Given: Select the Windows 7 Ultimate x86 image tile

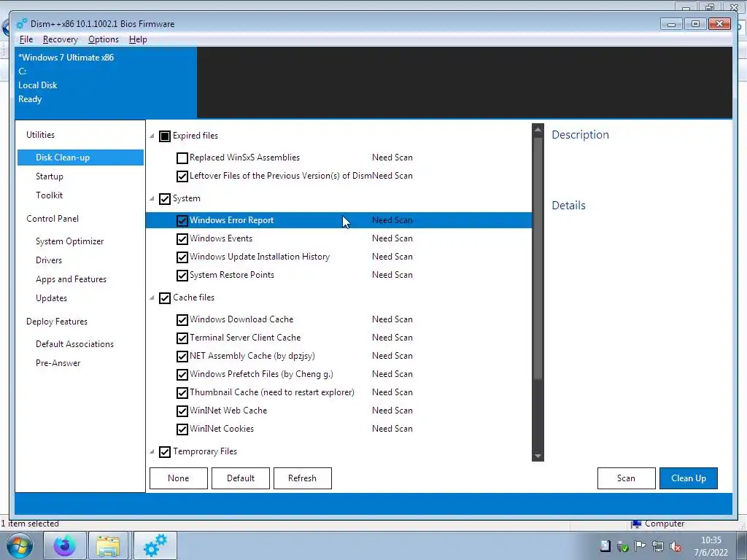Looking at the screenshot, I should pos(106,82).
